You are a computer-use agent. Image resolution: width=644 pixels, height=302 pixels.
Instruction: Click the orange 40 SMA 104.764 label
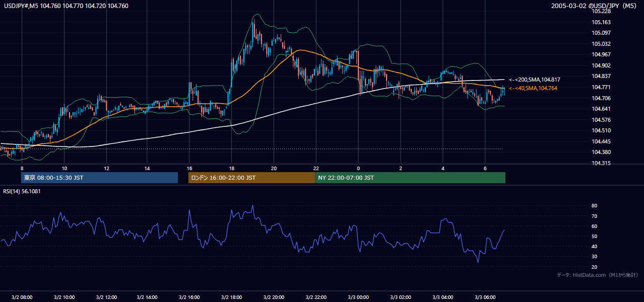click(x=533, y=88)
